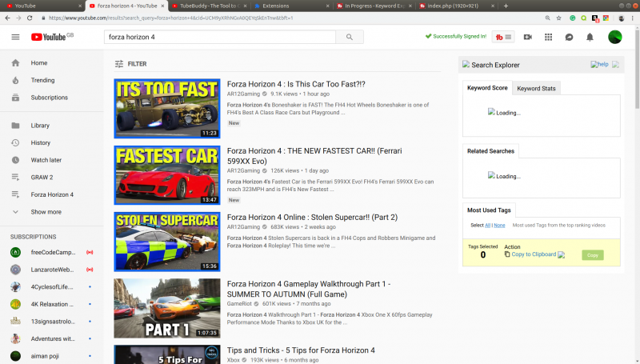This screenshot has width=640, height=364.
Task: Click the create video camera icon
Action: 528,37
